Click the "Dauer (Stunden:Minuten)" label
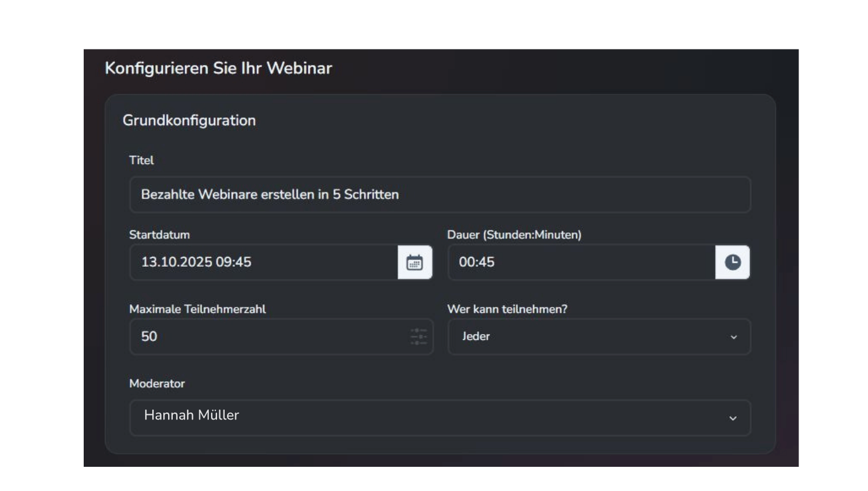The height and width of the screenshot is (491, 868). pos(514,234)
